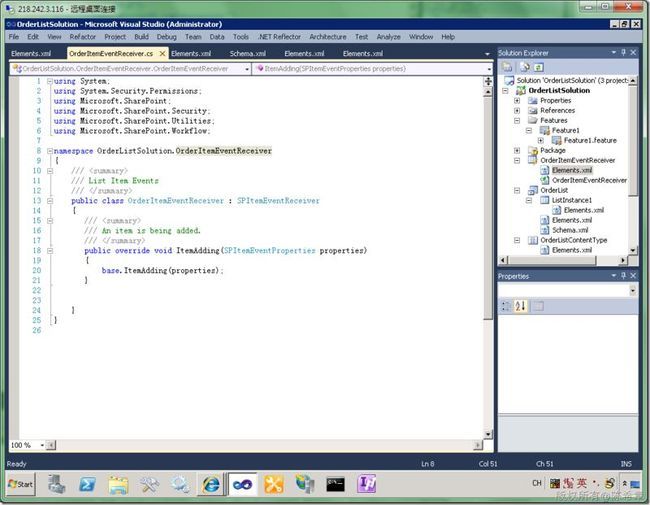Click Solution Explorer vertical scrollbar thumb
The height and width of the screenshot is (505, 650).
(x=633, y=141)
